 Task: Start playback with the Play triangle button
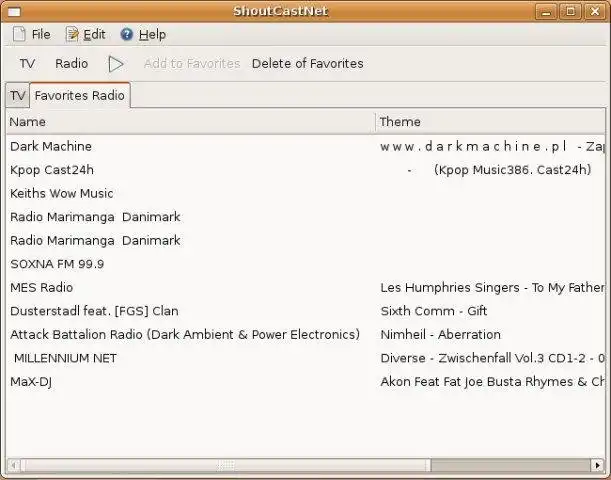click(116, 64)
